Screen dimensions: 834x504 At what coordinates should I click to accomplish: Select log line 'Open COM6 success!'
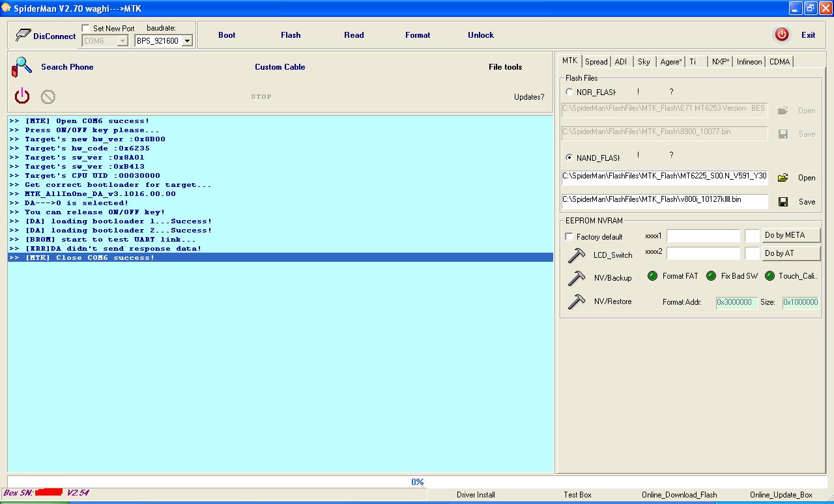280,121
